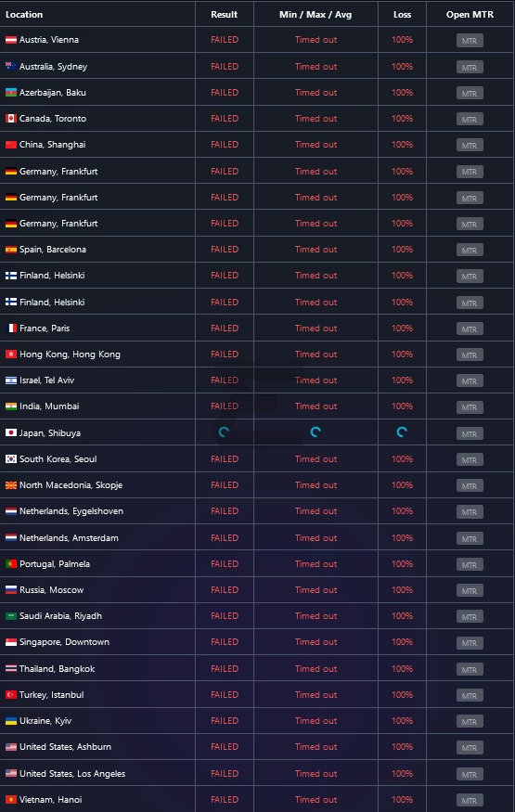Open MTR for Turkey, Istanbul
The image size is (515, 812).
(x=470, y=695)
